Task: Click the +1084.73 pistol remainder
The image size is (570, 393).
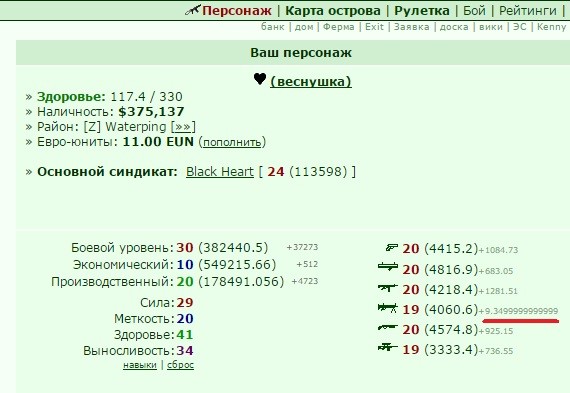Action: pyautogui.click(x=498, y=250)
